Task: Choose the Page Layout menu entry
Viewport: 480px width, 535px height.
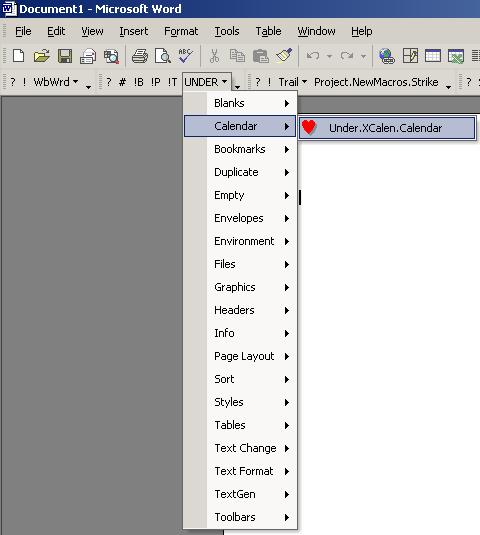Action: (240, 356)
